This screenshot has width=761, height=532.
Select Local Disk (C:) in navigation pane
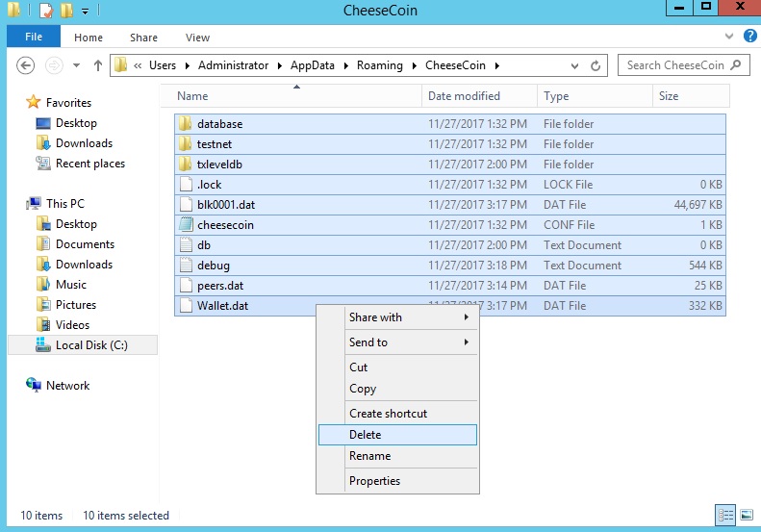83,345
